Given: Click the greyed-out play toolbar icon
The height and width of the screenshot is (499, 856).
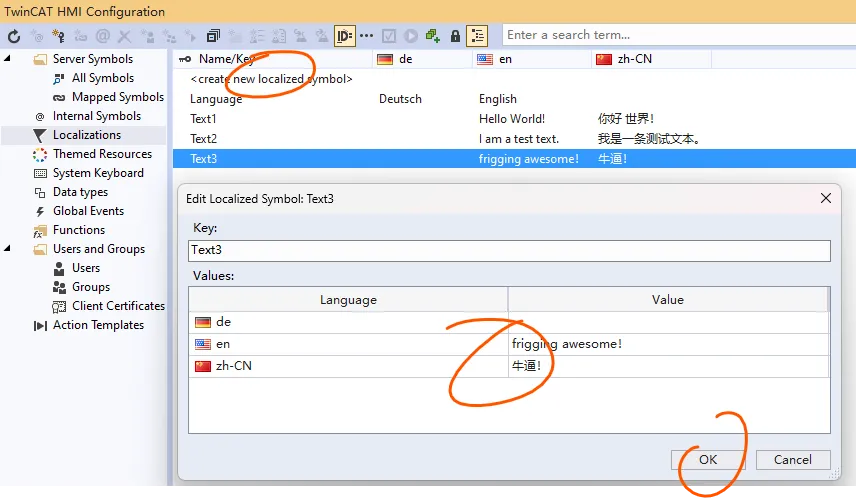Looking at the screenshot, I should coord(411,36).
